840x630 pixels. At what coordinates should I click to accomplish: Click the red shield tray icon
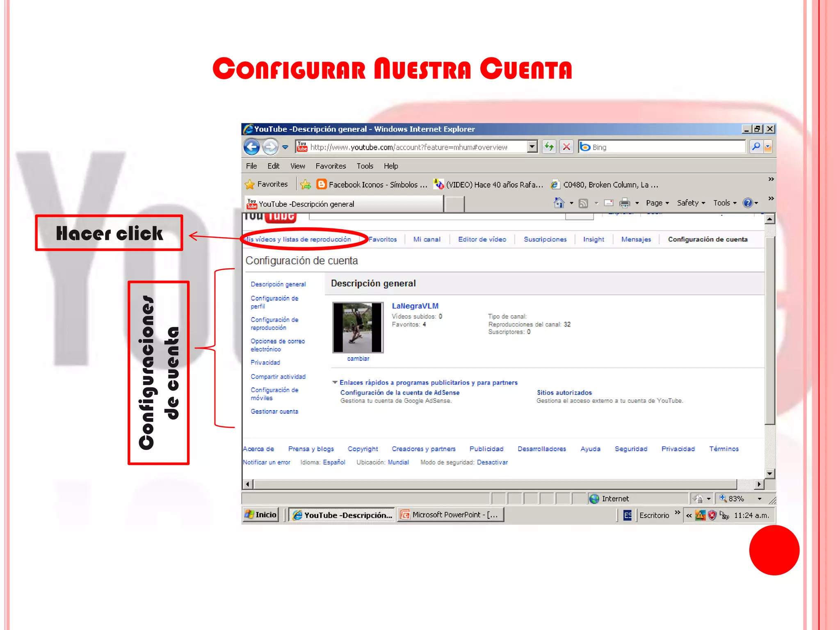[712, 515]
